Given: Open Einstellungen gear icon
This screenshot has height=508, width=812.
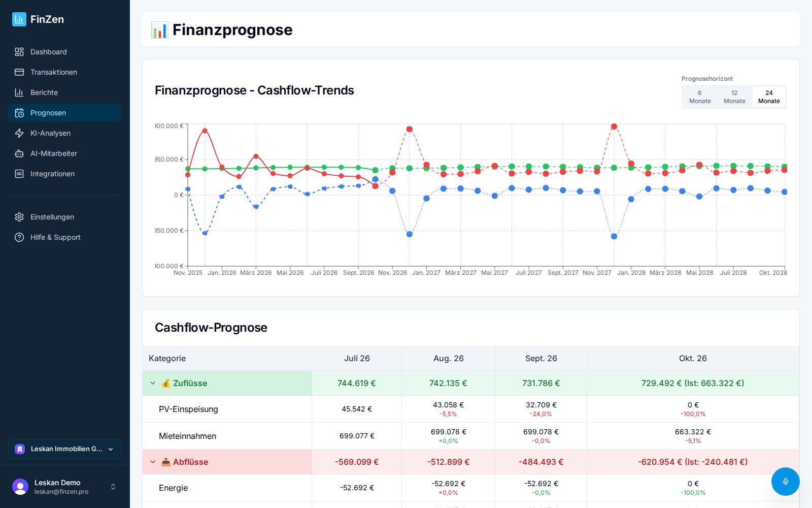Looking at the screenshot, I should (19, 217).
